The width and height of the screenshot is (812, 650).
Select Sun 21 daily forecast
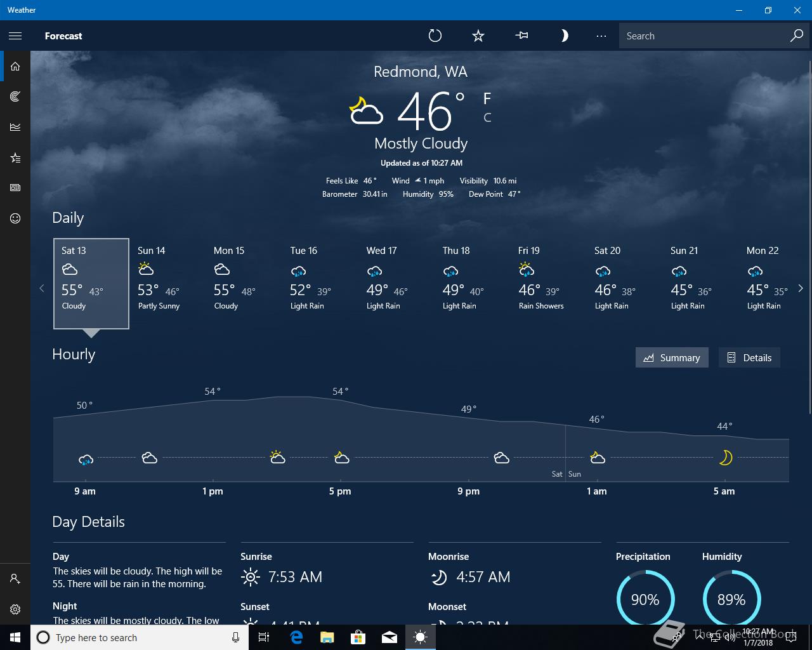coord(700,284)
